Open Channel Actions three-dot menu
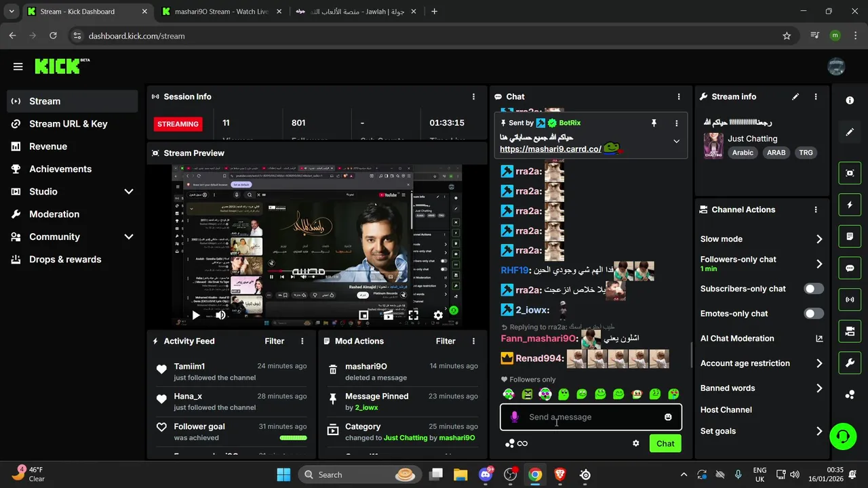Screen dimensions: 868x488 [x=816, y=210]
